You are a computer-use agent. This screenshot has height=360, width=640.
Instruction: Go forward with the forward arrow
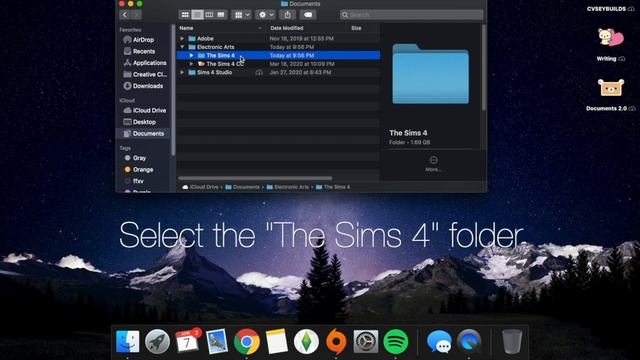point(136,15)
